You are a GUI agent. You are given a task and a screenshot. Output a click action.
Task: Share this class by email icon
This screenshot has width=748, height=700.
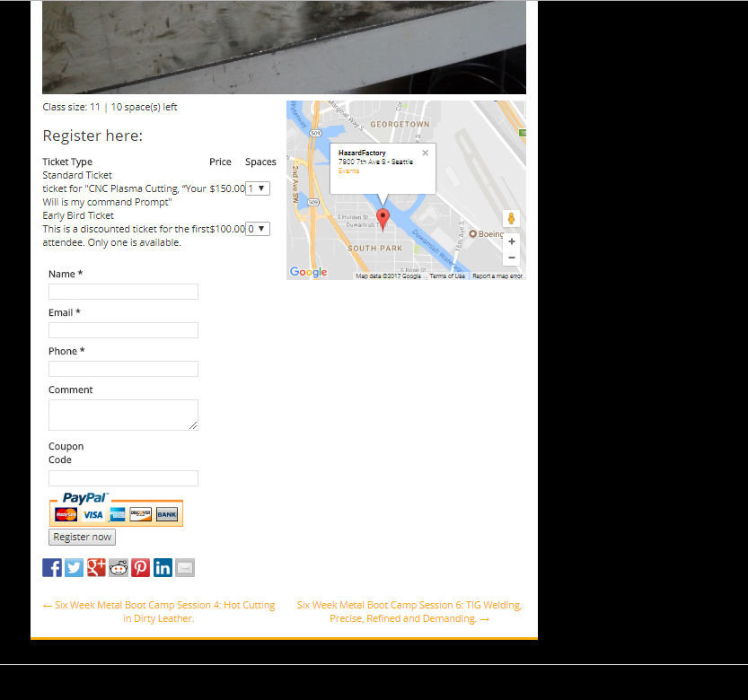tap(185, 567)
